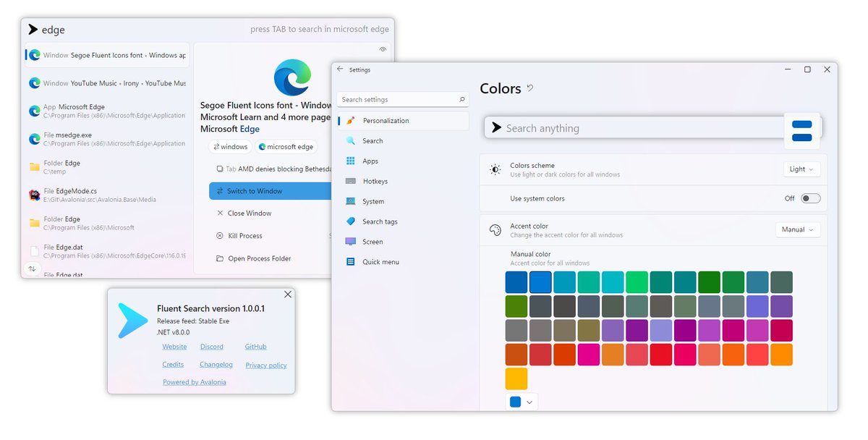Open the Light colors scheme dropdown
Screen dimensions: 868x440
(801, 169)
